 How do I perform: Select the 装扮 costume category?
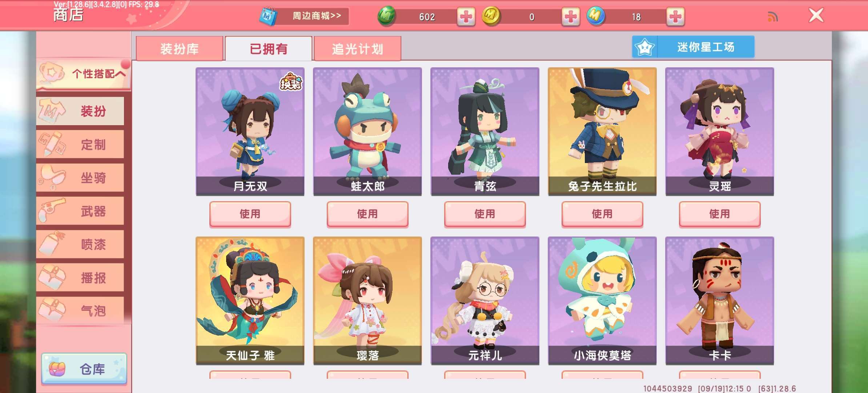tap(80, 111)
